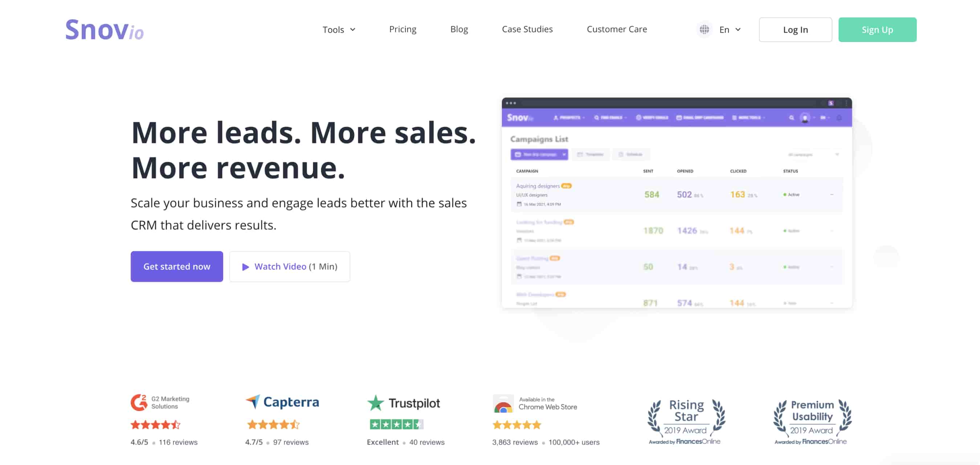Screen dimensions: 980x465
Task: Click the 4.7/5 rating text
Action: click(254, 442)
